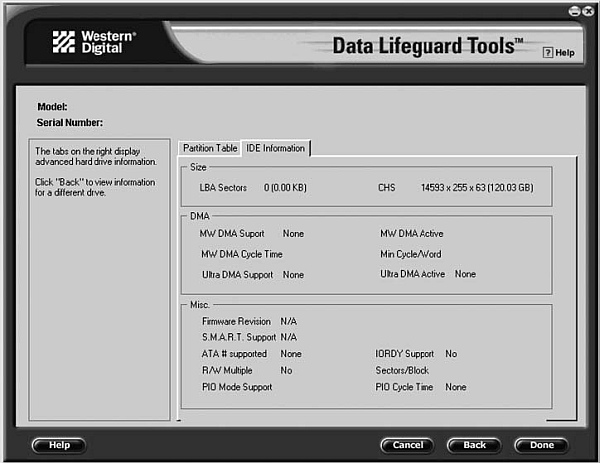Click the question mark Help icon
The height and width of the screenshot is (463, 600).
click(x=548, y=52)
